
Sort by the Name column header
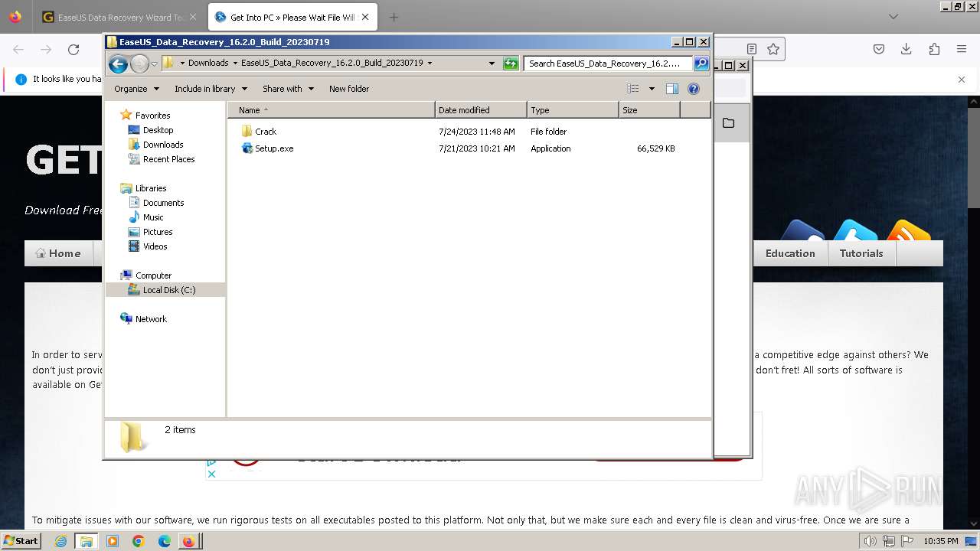click(x=332, y=110)
